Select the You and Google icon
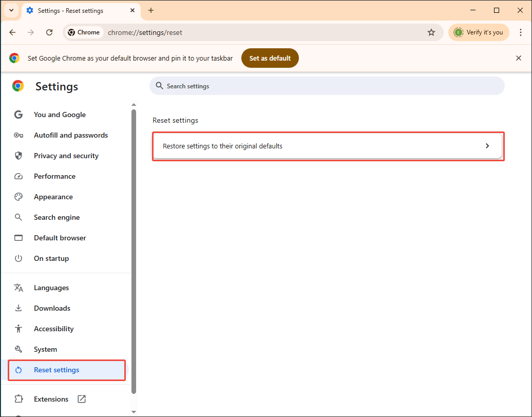The height and width of the screenshot is (417, 532). tap(18, 115)
